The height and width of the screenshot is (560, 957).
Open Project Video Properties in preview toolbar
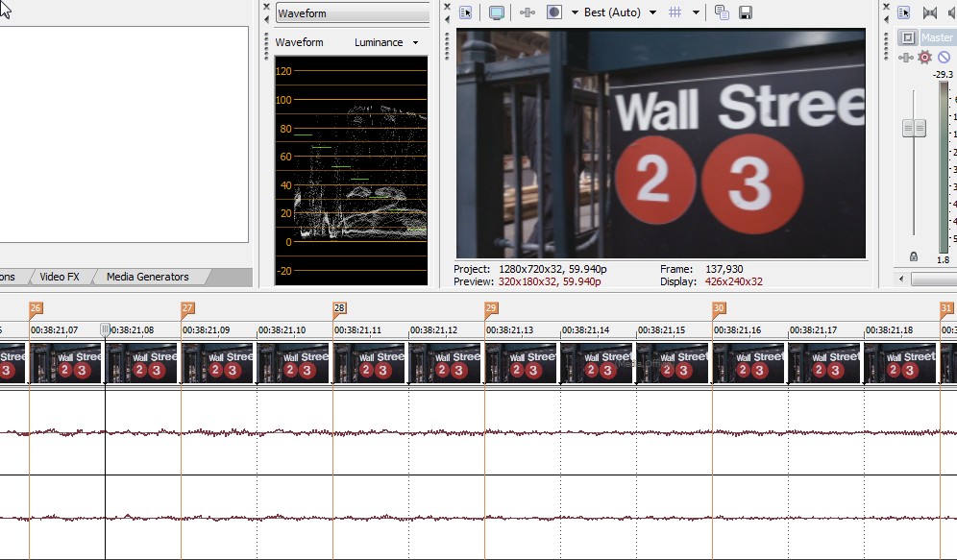466,12
